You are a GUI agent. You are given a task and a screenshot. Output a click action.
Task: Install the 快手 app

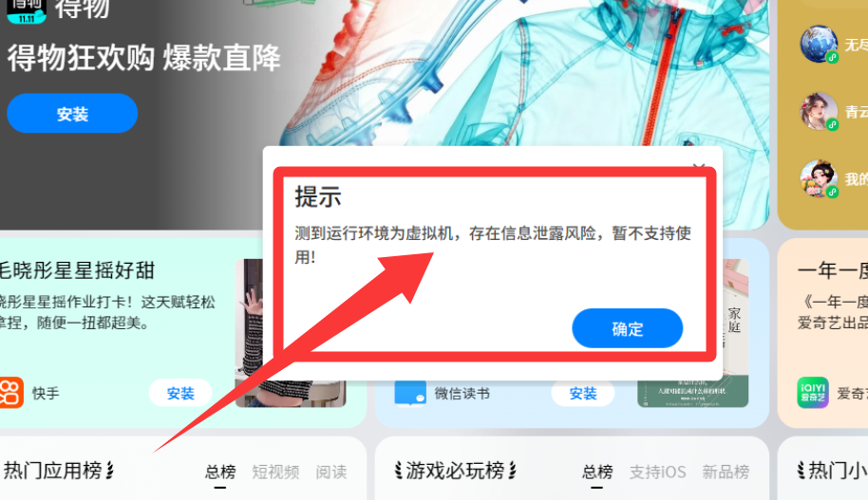click(180, 393)
